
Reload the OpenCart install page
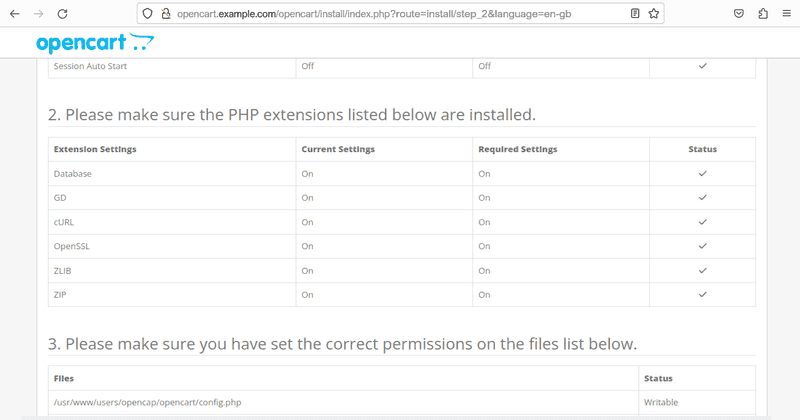[62, 14]
